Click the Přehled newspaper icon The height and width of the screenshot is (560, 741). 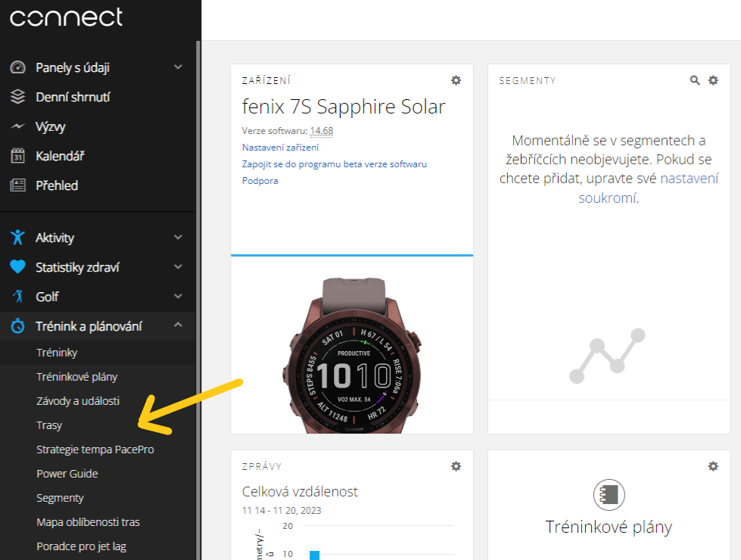pos(18,185)
